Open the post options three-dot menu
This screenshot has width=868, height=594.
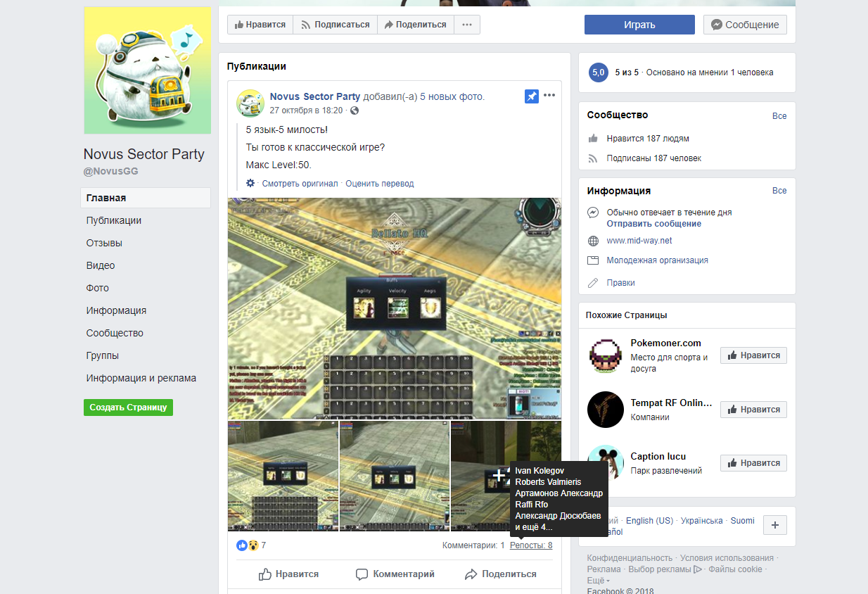(x=549, y=96)
